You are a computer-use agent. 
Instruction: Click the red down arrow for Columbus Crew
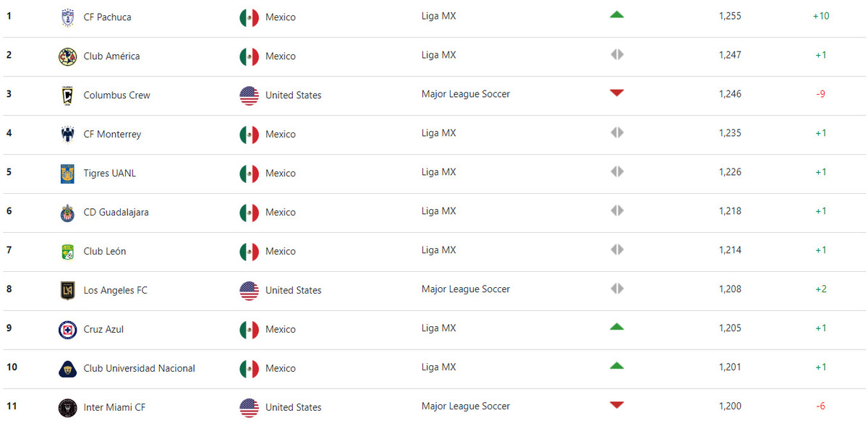pos(616,93)
